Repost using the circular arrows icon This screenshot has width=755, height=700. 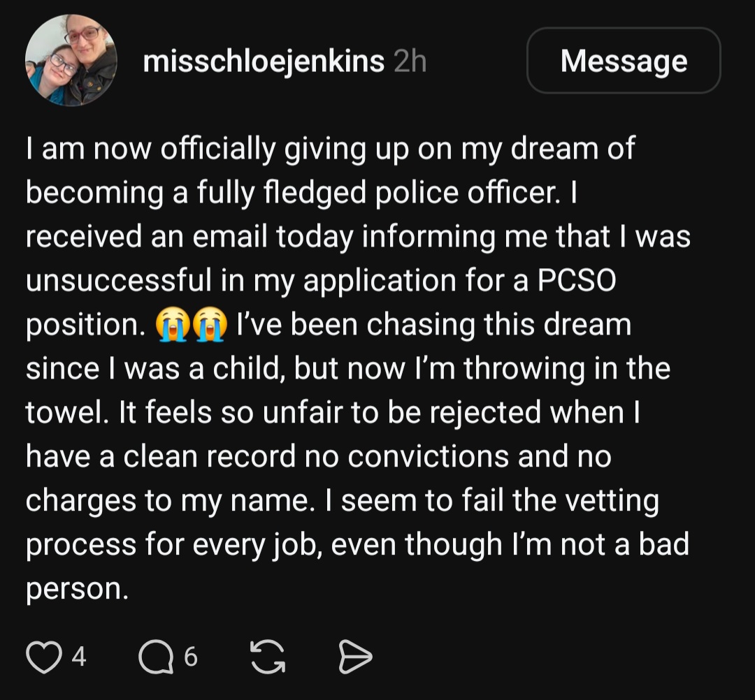(268, 657)
